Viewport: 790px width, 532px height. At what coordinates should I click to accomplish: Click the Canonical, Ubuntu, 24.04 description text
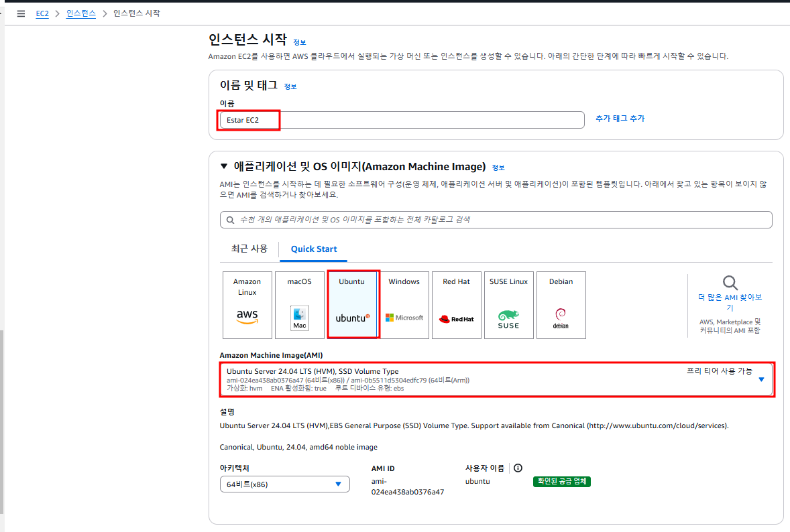pyautogui.click(x=298, y=447)
